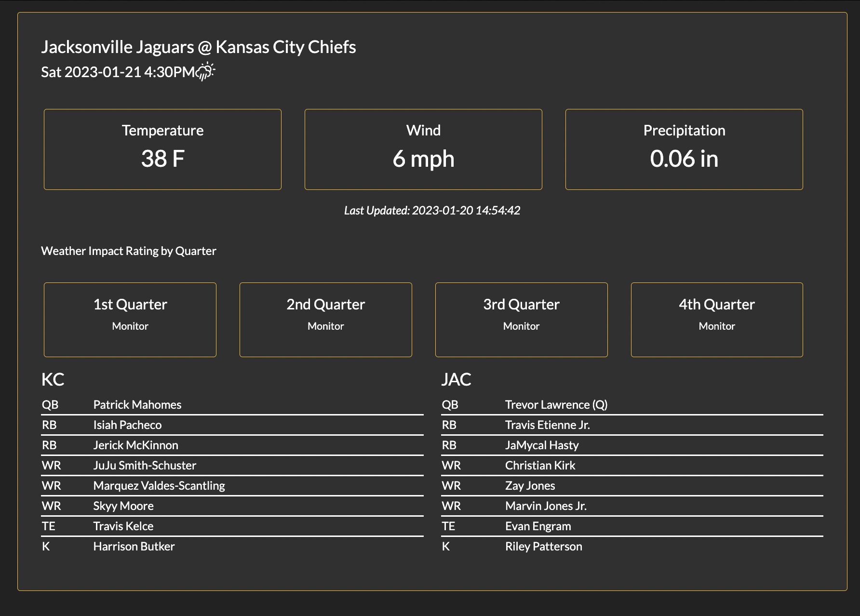Screen dimensions: 860x616
Task: Click the Last Updated timestamp text
Action: pos(432,210)
